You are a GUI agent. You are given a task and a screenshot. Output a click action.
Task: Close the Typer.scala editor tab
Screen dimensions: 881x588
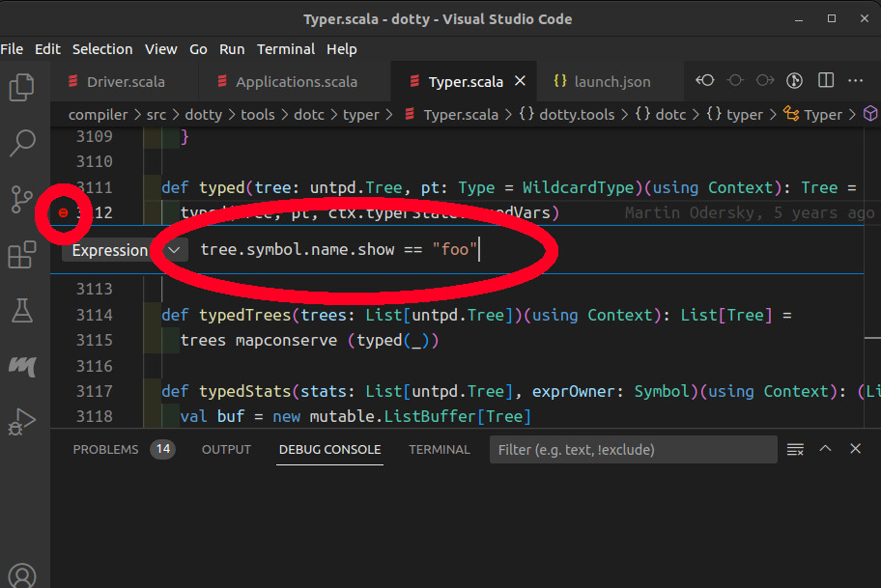(x=520, y=81)
